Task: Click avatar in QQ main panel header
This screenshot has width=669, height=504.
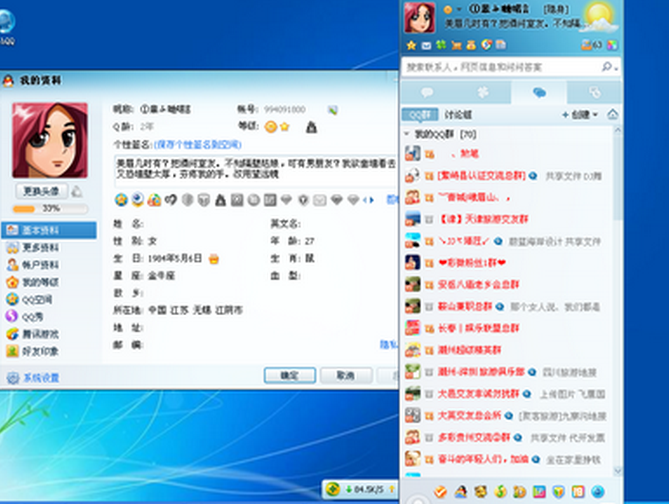Action: pos(420,17)
